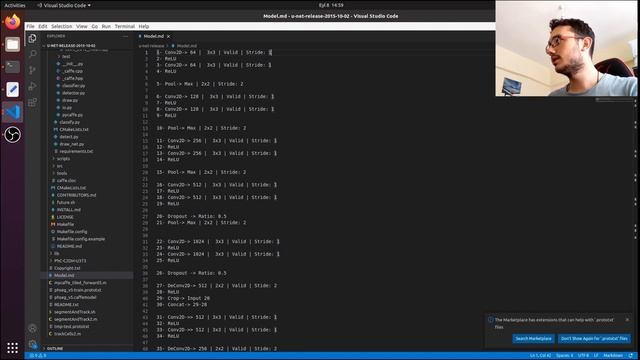Open detector.py in the explorer
640x360 pixels.
pos(73,93)
